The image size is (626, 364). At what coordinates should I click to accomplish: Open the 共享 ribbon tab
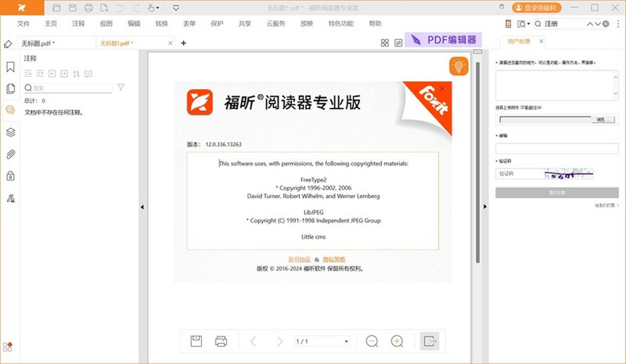tap(245, 24)
